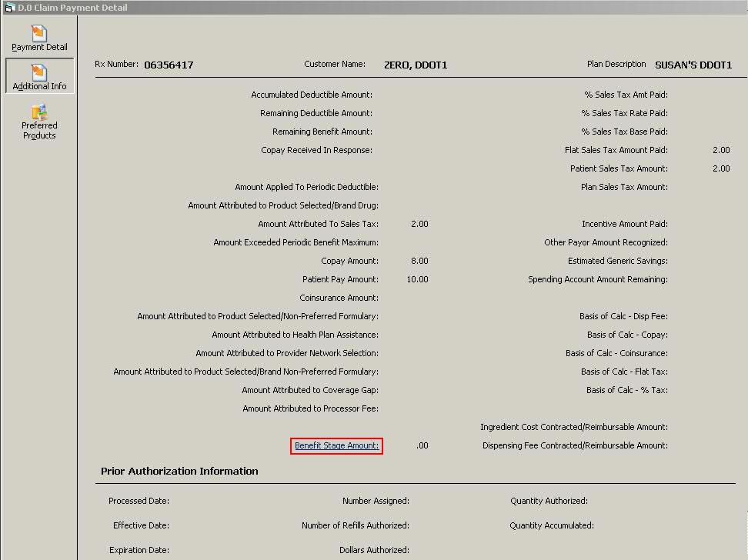Click Amount Attributed to Coverage Gap label

point(310,390)
